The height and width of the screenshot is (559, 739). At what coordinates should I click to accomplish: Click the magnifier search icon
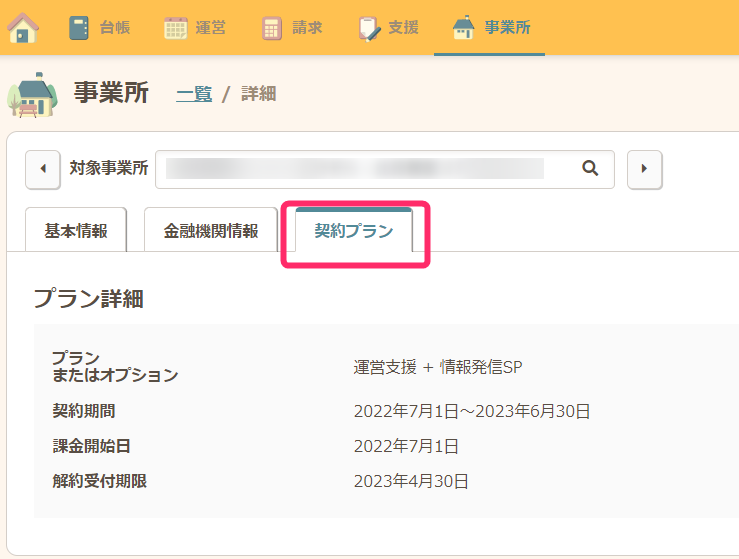click(590, 169)
